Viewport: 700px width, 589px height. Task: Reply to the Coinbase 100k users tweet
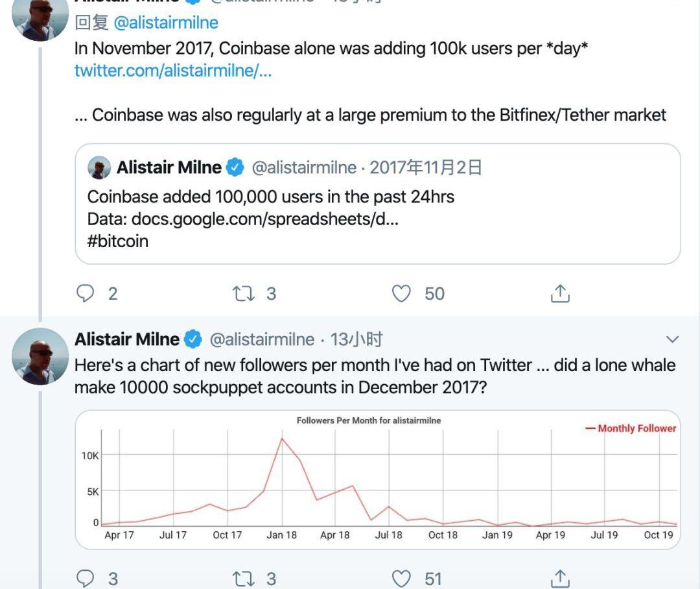tap(86, 294)
